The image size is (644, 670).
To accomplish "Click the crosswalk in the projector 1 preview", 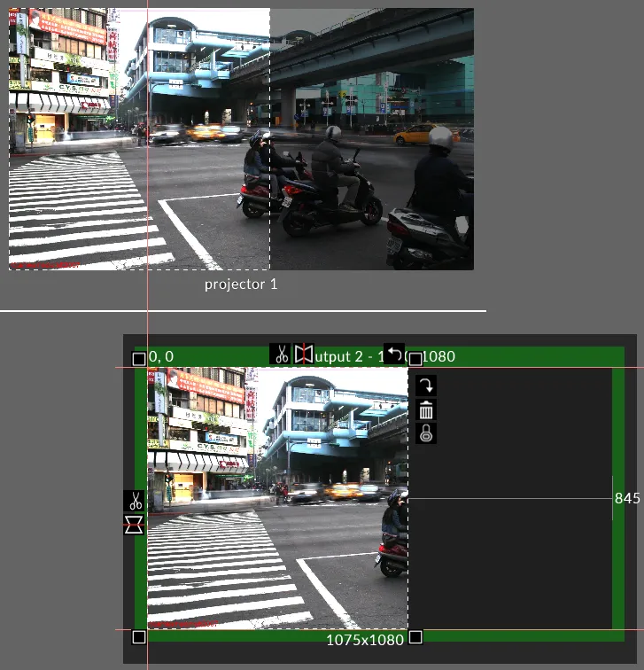I will tap(80, 213).
